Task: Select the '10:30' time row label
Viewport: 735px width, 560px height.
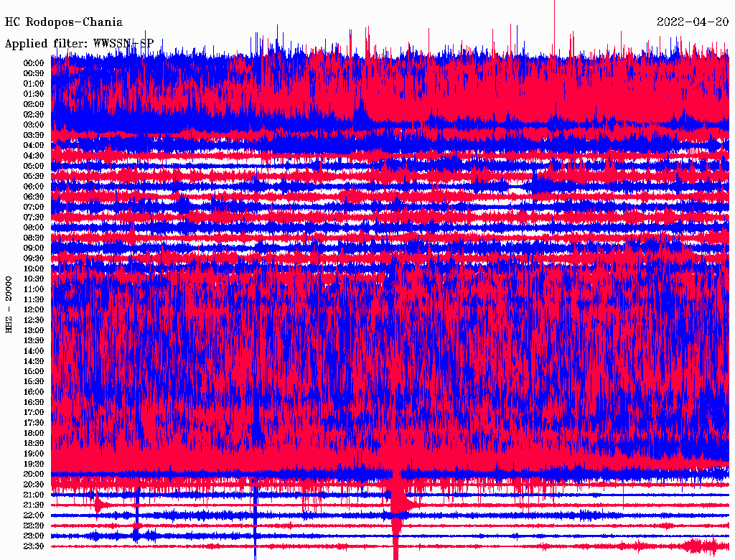Action: pyautogui.click(x=34, y=279)
